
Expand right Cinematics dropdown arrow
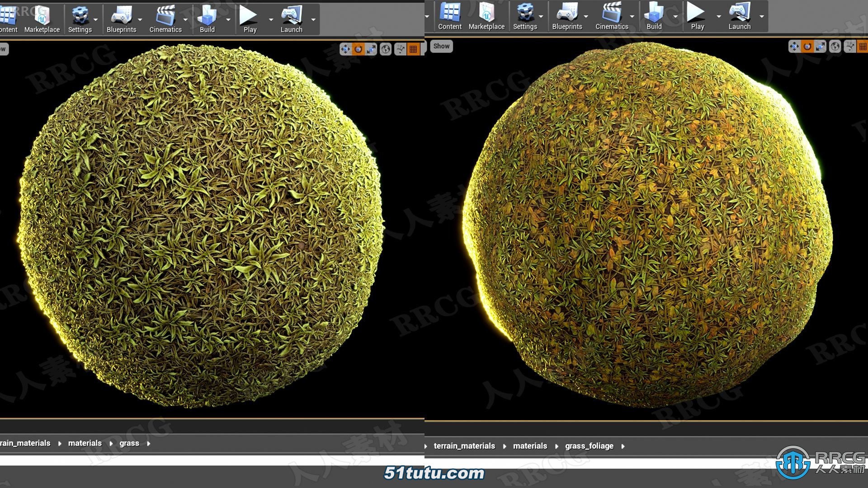(632, 17)
